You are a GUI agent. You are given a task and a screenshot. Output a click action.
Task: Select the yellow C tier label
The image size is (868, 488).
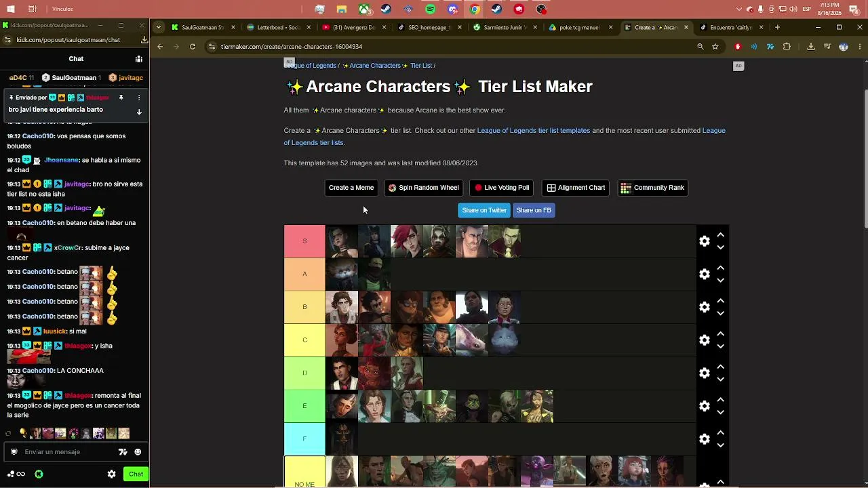point(304,340)
